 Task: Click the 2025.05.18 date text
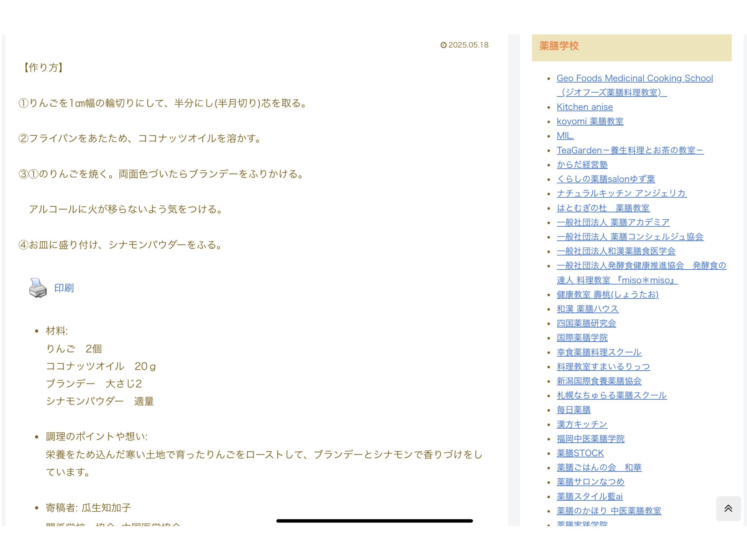(468, 45)
